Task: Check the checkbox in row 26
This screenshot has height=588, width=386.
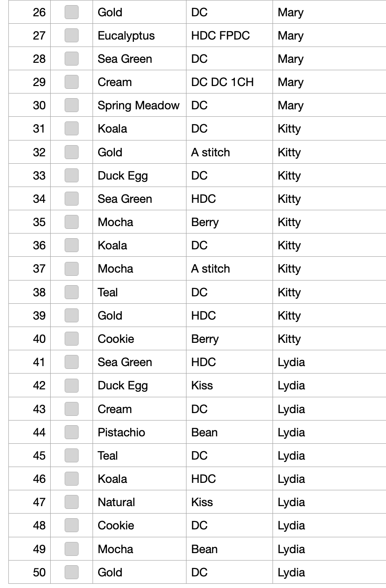Action: pyautogui.click(x=71, y=12)
